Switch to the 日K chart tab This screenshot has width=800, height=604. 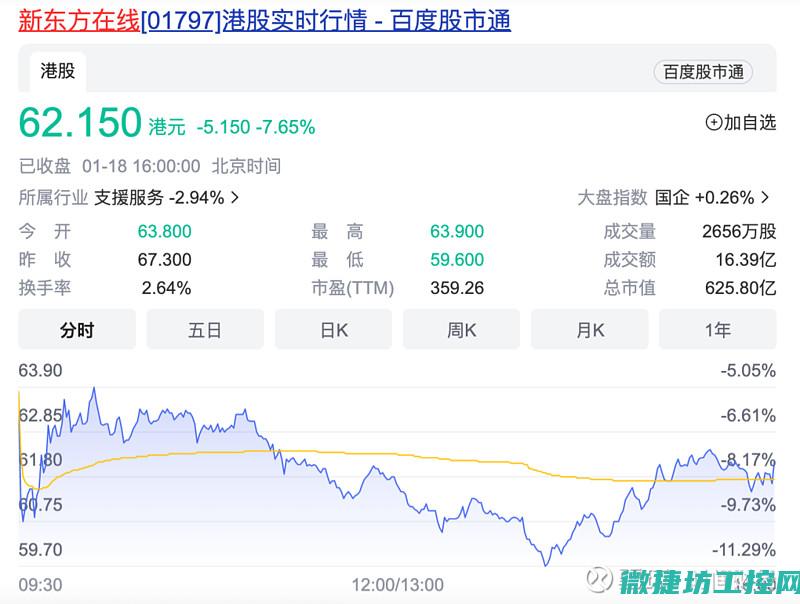point(334,330)
